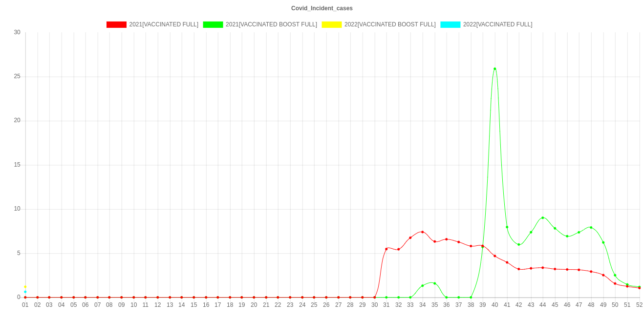Select the red data point at week 45
The height and width of the screenshot is (322, 644).
555,269
